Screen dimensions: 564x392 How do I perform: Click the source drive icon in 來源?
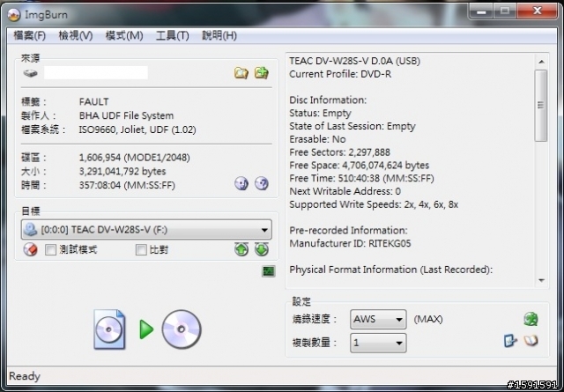tap(31, 73)
